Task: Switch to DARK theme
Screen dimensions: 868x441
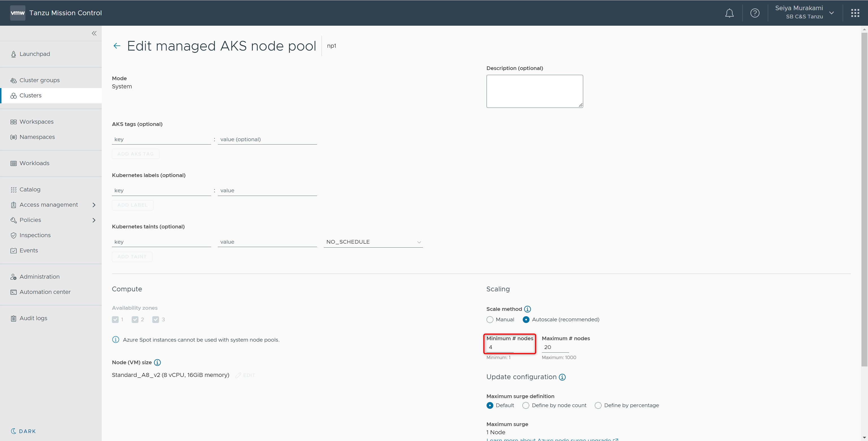Action: click(x=23, y=431)
